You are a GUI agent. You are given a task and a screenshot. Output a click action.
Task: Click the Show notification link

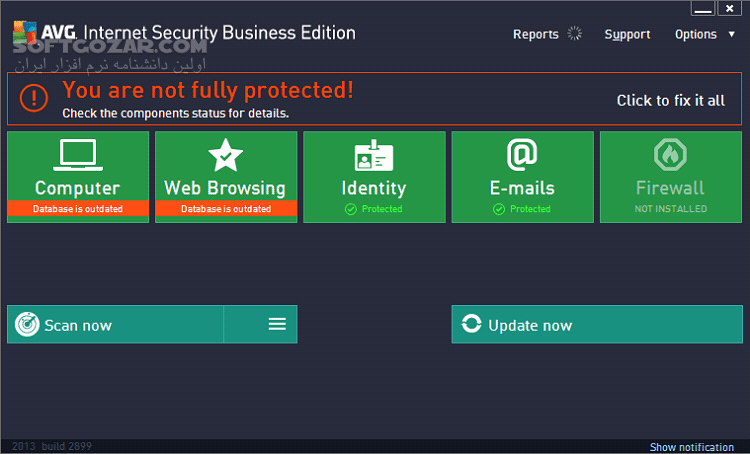[x=692, y=447]
